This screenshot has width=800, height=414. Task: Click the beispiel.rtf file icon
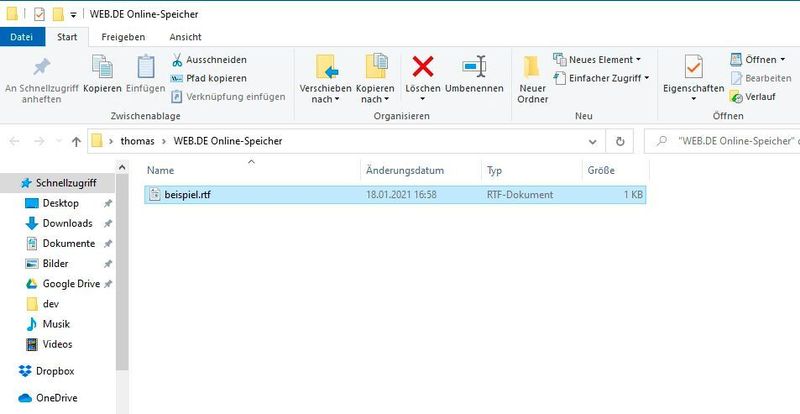(x=155, y=194)
